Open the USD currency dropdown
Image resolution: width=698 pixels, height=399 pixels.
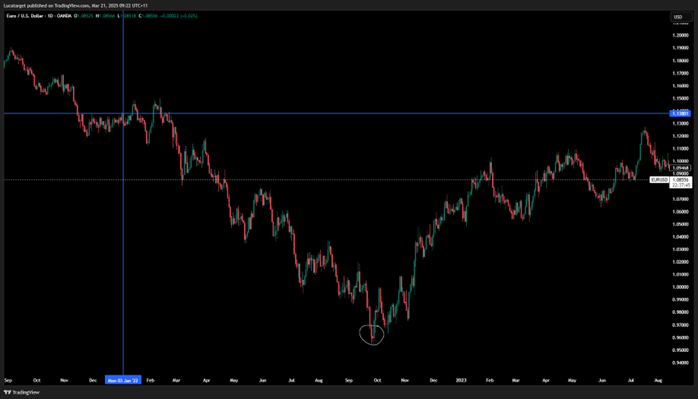[x=681, y=17]
